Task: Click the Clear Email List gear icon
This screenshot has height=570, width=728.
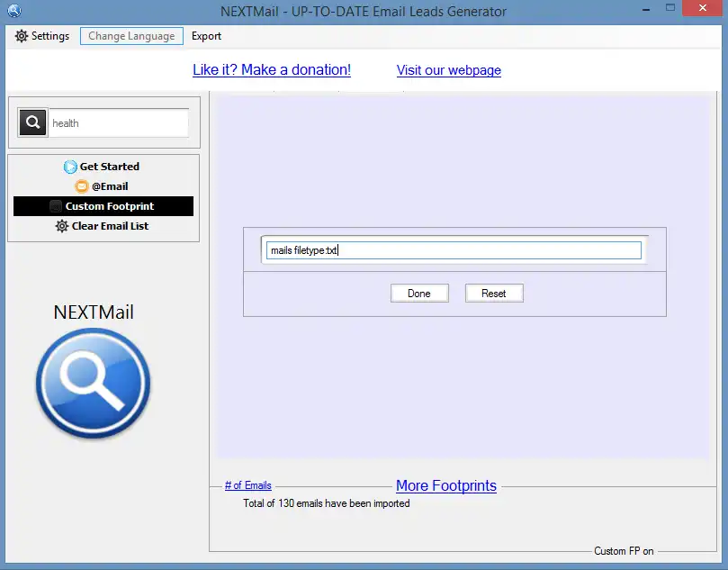Action: click(x=62, y=226)
